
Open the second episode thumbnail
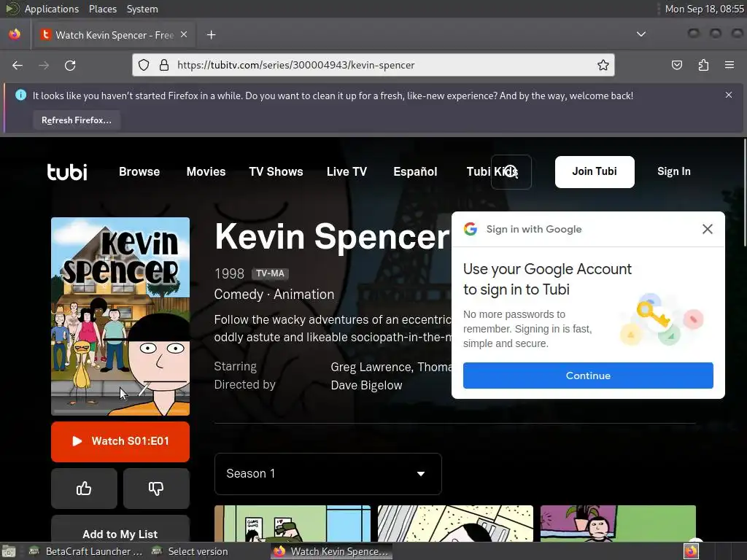coord(455,524)
